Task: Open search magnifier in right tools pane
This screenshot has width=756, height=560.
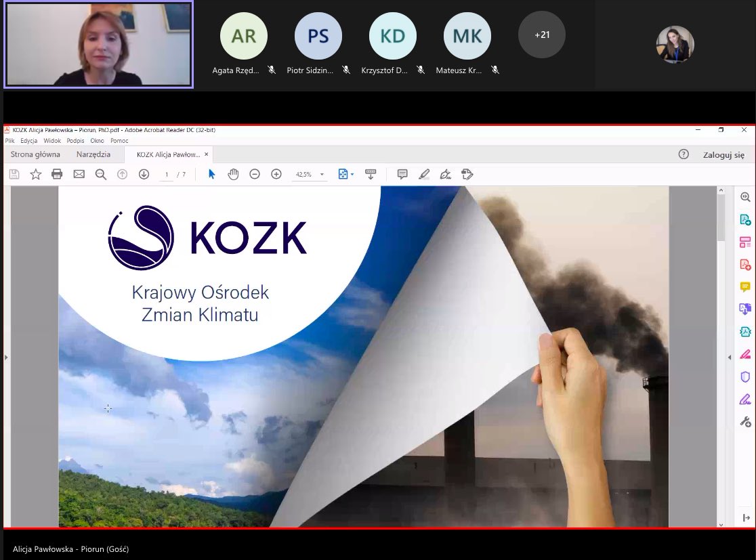Action: [x=745, y=197]
